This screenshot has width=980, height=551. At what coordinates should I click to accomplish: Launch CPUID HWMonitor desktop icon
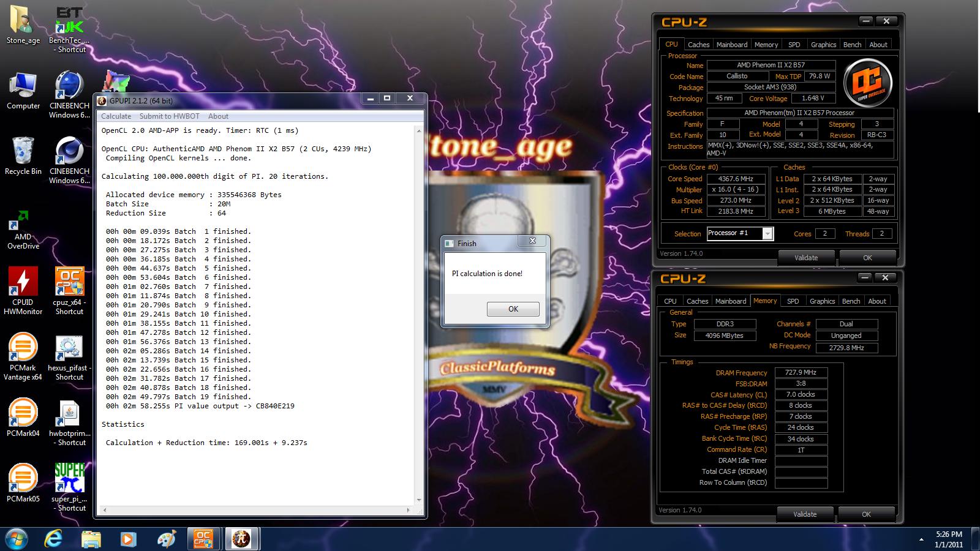click(x=23, y=291)
